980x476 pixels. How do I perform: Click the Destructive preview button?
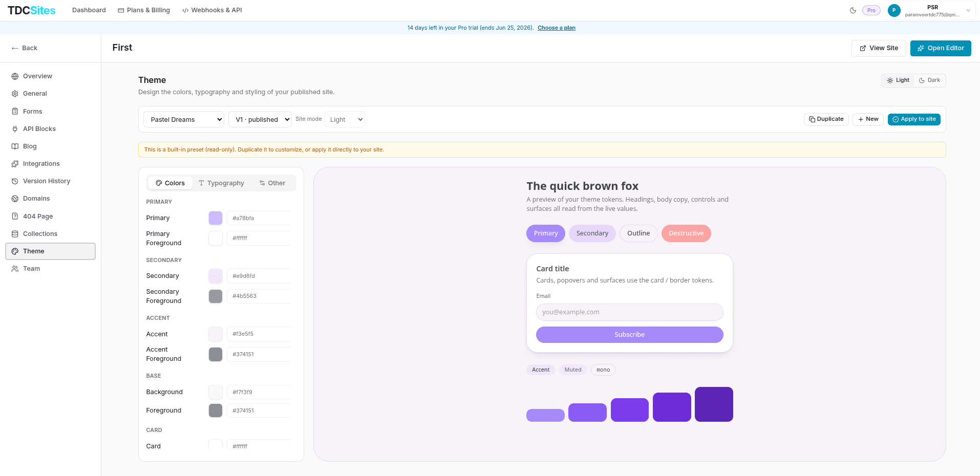coord(686,233)
